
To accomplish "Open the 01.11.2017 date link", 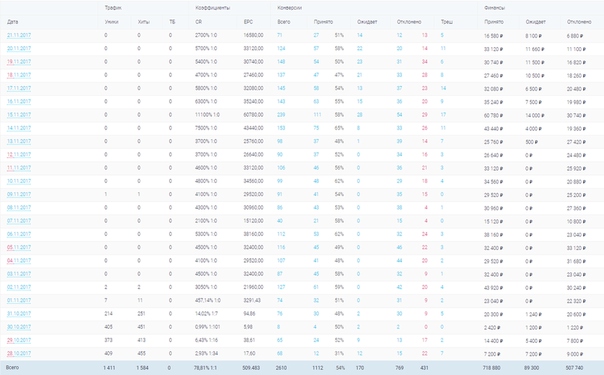I will tap(19, 300).
